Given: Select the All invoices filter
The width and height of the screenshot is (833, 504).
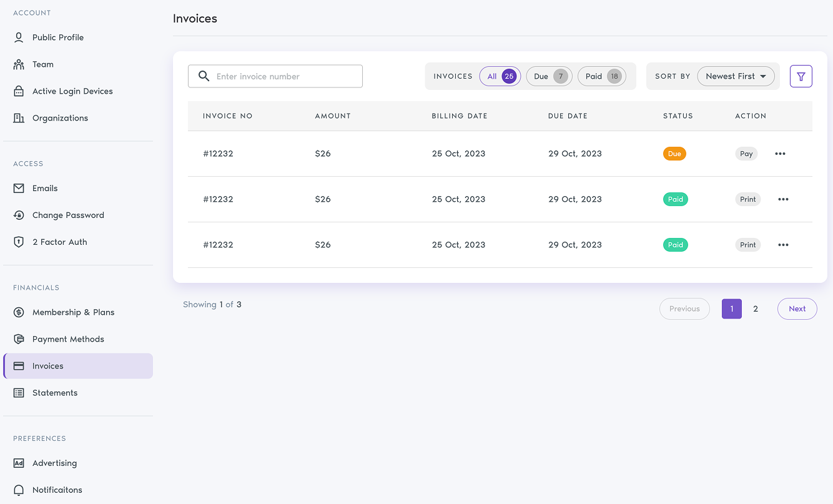Looking at the screenshot, I should coord(500,76).
